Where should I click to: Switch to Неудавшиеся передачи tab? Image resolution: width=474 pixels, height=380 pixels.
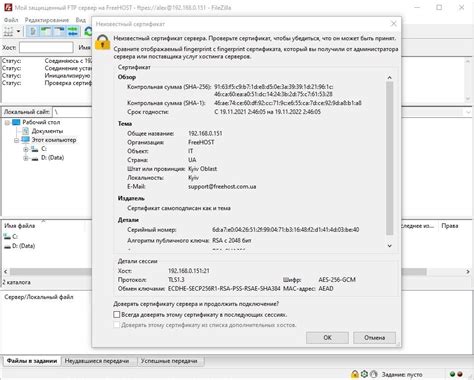(97, 361)
